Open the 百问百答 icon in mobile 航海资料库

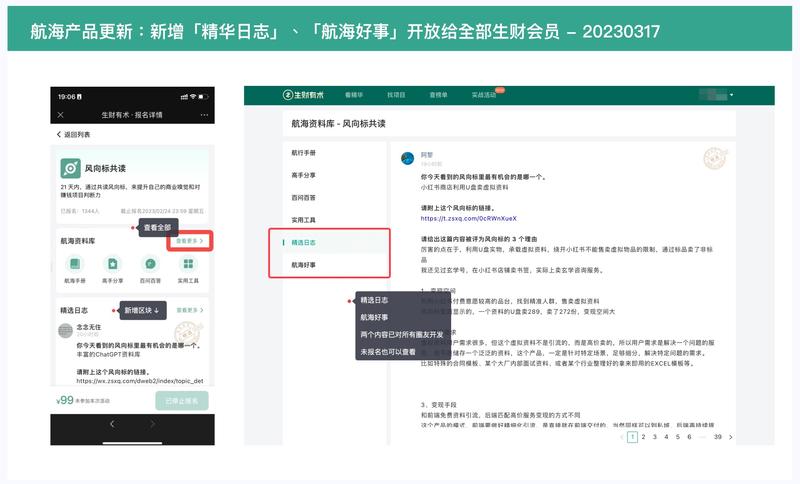tap(151, 264)
